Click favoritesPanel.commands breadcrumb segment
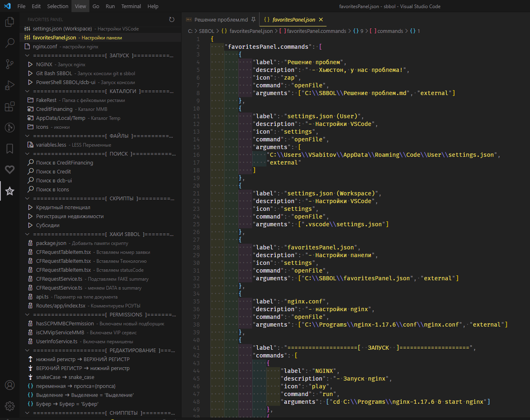Image resolution: width=530 pixels, height=420 pixels. tap(317, 31)
